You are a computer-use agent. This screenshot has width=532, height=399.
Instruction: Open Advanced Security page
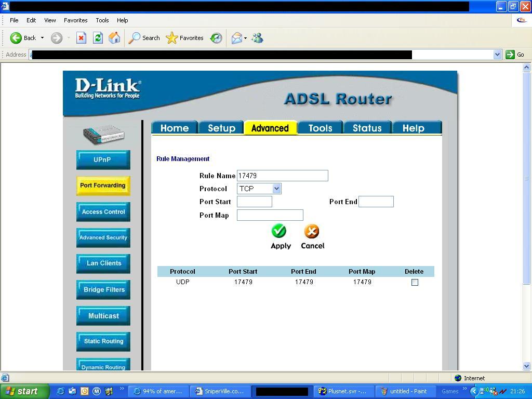click(103, 238)
